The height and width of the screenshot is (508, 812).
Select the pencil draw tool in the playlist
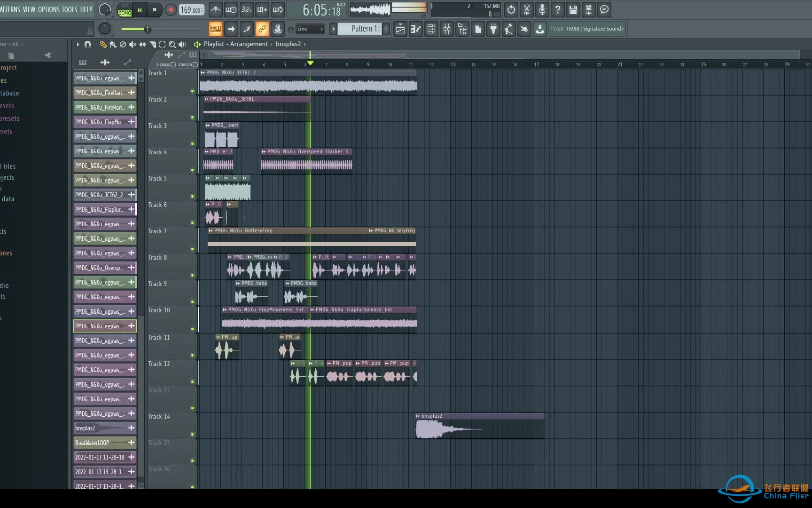coord(103,44)
